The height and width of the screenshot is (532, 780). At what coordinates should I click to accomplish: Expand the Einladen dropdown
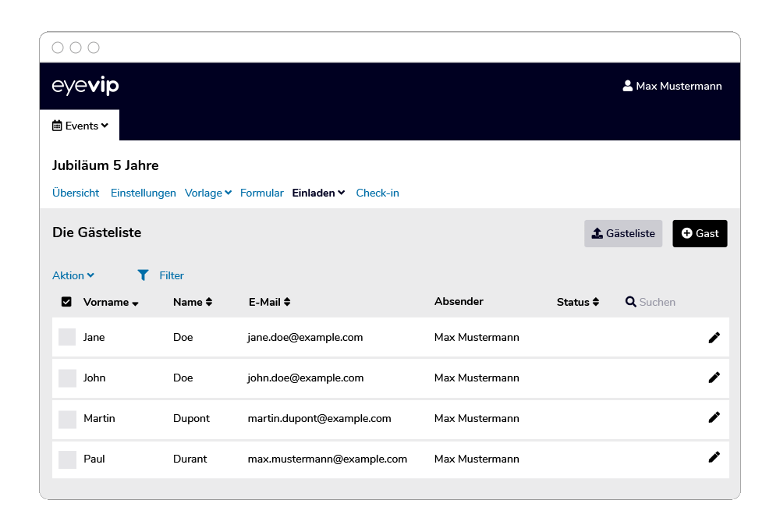tap(318, 193)
